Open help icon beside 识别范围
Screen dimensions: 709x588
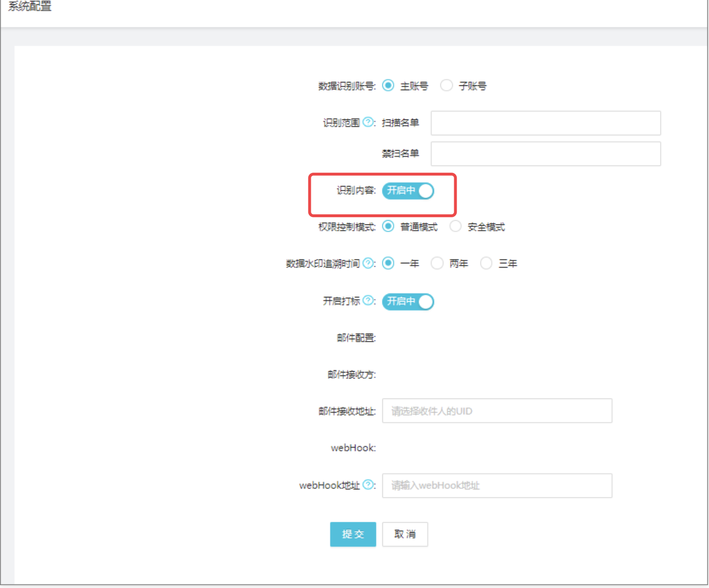click(x=368, y=122)
